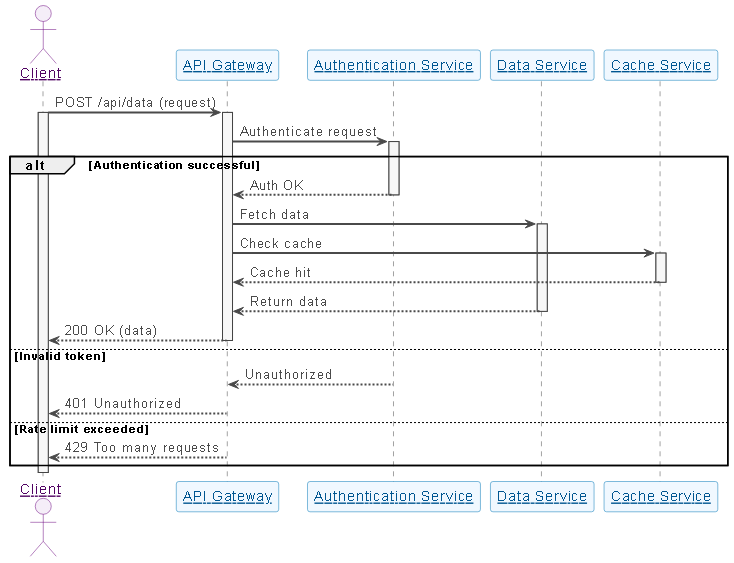Select the POST /api/data request message
The height and width of the screenshot is (563, 734).
coord(135,103)
